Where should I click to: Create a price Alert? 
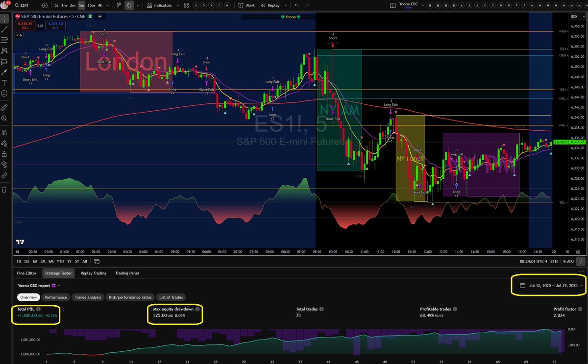tap(246, 5)
